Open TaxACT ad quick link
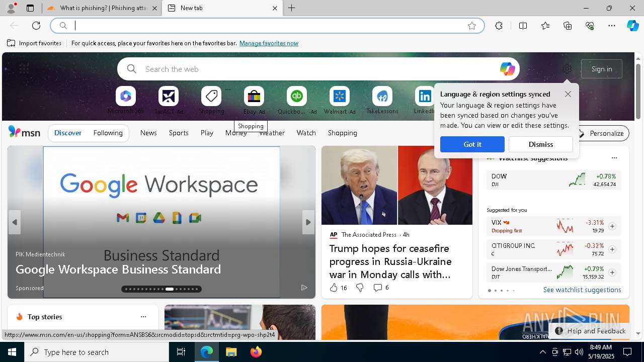 (x=169, y=101)
